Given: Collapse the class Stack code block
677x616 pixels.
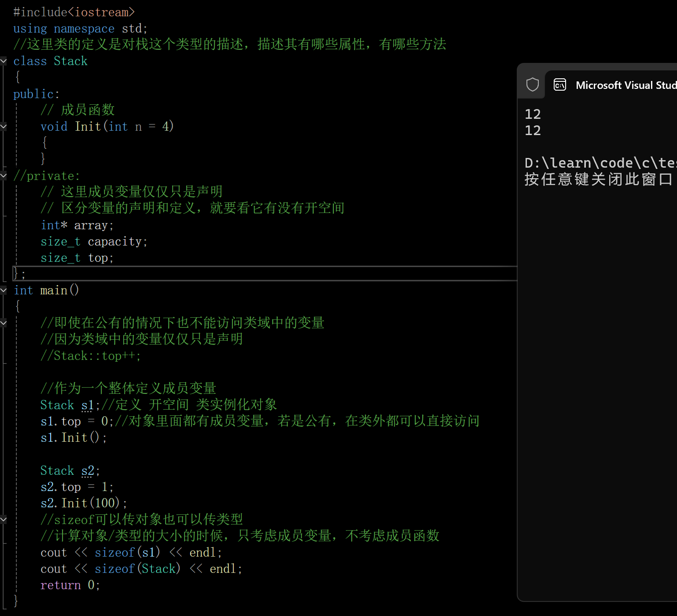Looking at the screenshot, I should click(x=4, y=61).
